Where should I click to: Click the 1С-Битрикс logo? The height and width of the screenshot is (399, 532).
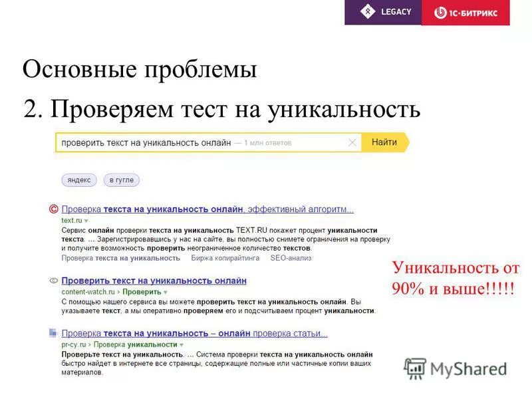465,13
